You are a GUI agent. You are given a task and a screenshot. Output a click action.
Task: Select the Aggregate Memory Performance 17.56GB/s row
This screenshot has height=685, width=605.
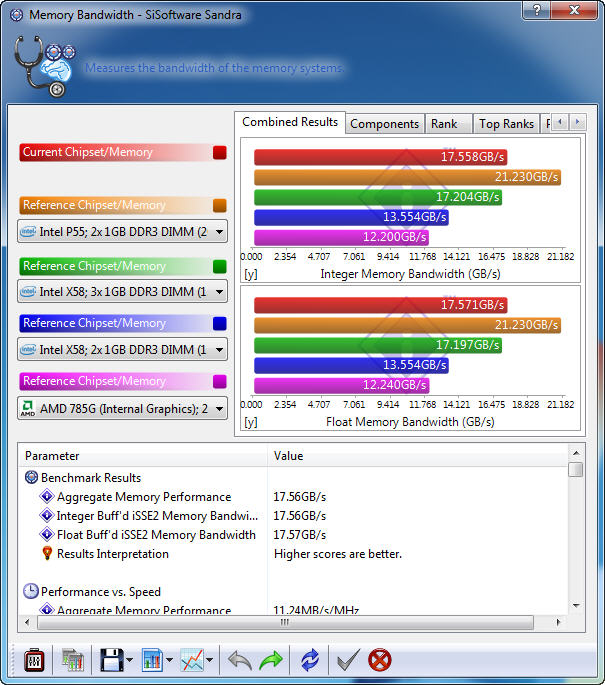coord(293,497)
